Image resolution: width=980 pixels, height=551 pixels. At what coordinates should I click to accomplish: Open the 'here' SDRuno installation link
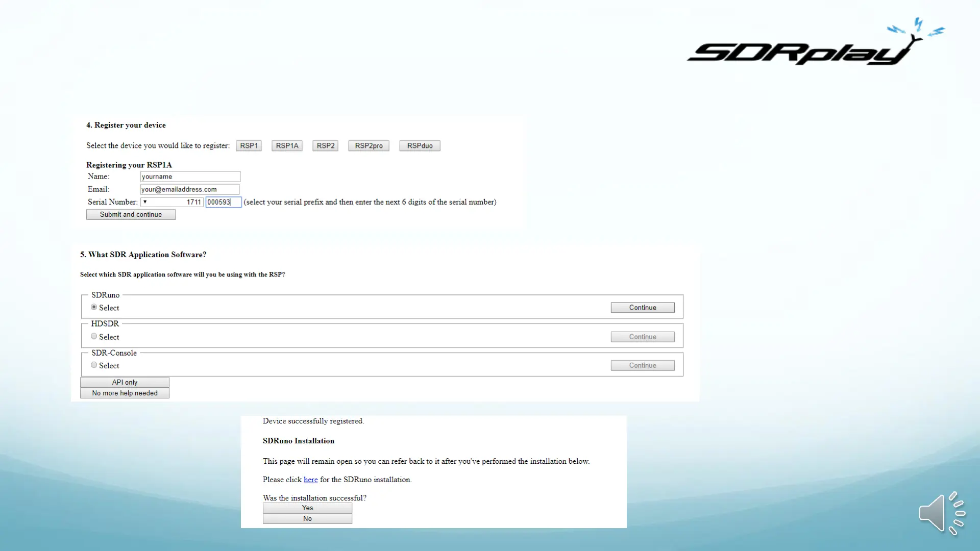click(310, 480)
